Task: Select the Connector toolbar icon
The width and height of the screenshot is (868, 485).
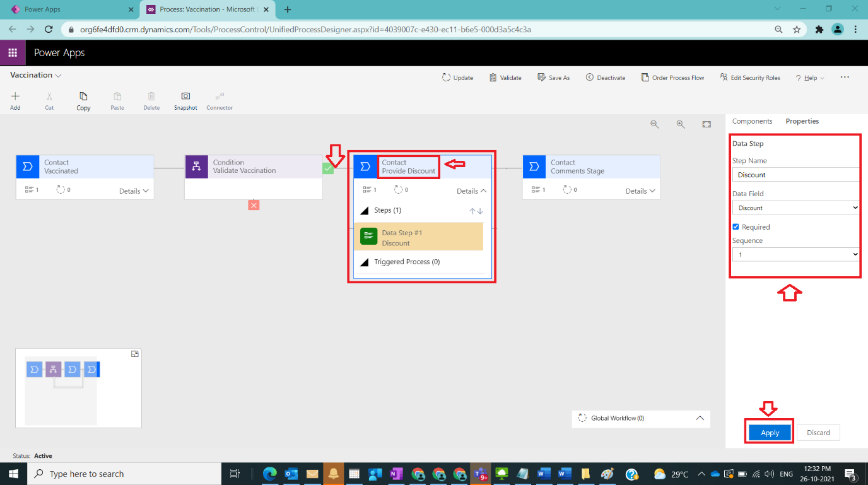Action: click(219, 100)
